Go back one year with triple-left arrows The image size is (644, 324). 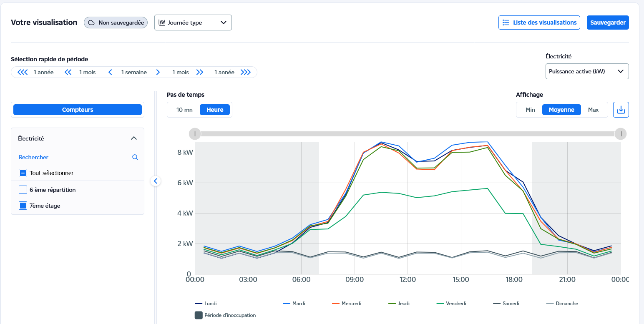coord(22,72)
